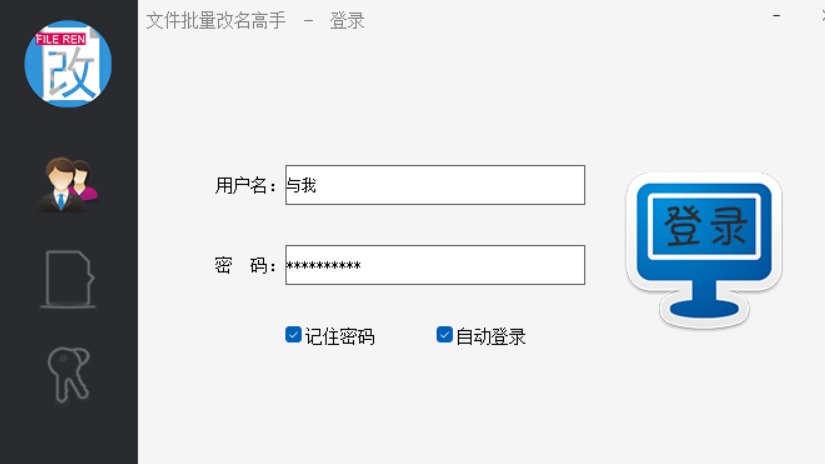Focus the 密码 password field
This screenshot has height=464, width=825.
coord(435,265)
